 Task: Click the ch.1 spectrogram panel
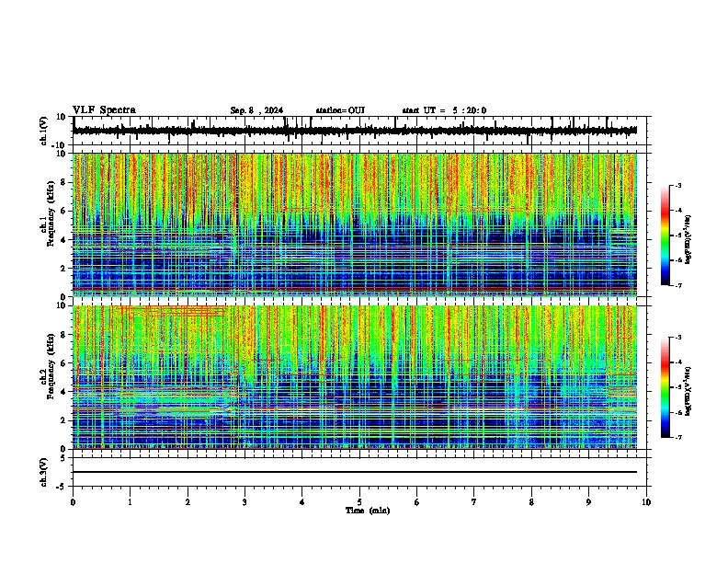[x=355, y=224]
